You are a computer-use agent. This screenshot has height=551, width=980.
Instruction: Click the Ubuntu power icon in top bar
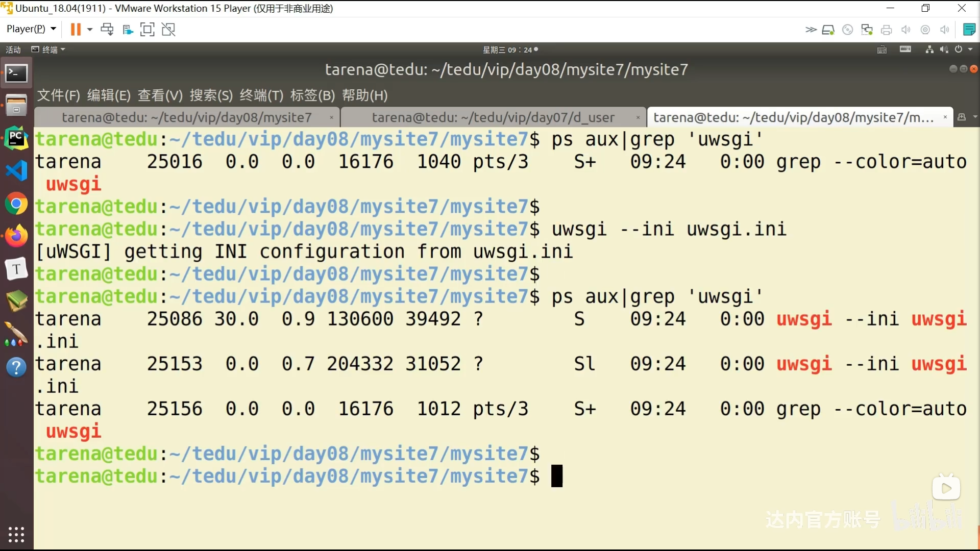pos(959,49)
